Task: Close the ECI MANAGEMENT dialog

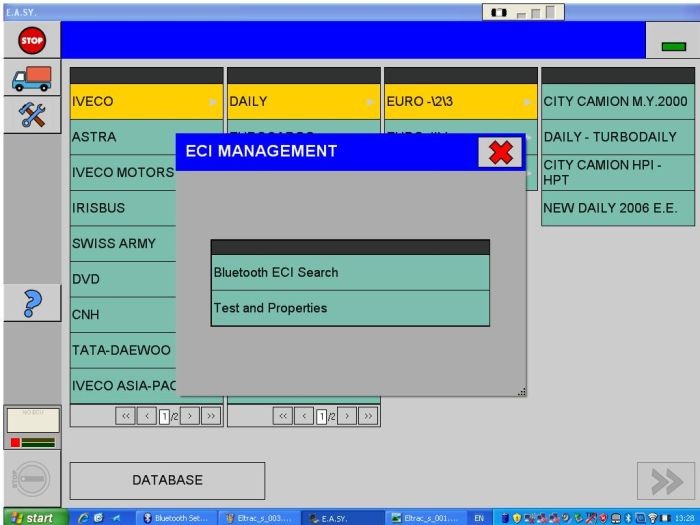Action: pyautogui.click(x=500, y=152)
